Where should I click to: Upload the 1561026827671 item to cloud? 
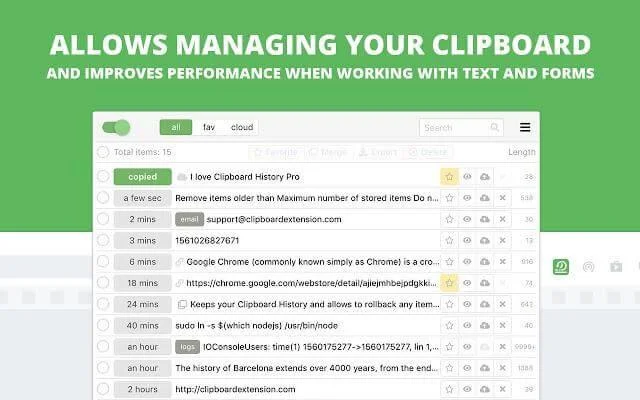click(484, 240)
